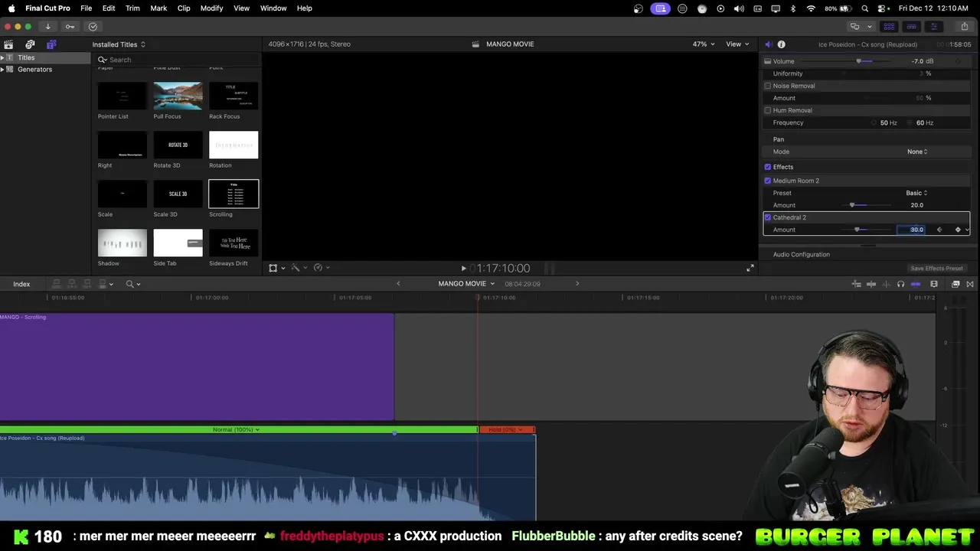Go forward in timeline history

click(x=577, y=284)
